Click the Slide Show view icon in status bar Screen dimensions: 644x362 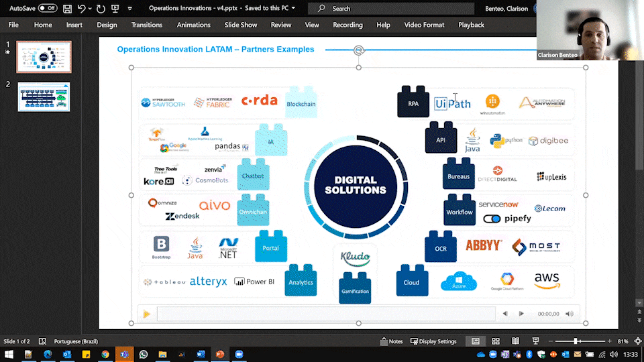click(535, 341)
